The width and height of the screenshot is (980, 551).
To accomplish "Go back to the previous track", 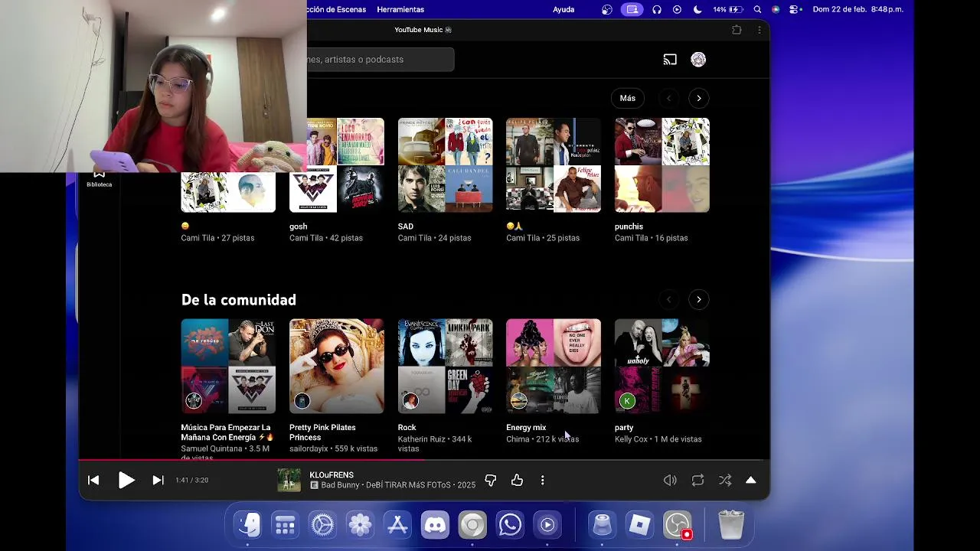I will pyautogui.click(x=93, y=480).
